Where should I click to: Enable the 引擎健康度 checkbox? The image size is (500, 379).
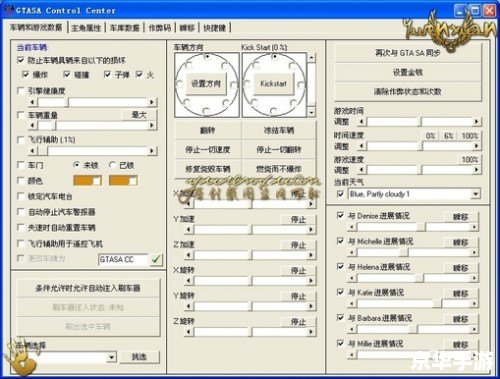(21, 91)
